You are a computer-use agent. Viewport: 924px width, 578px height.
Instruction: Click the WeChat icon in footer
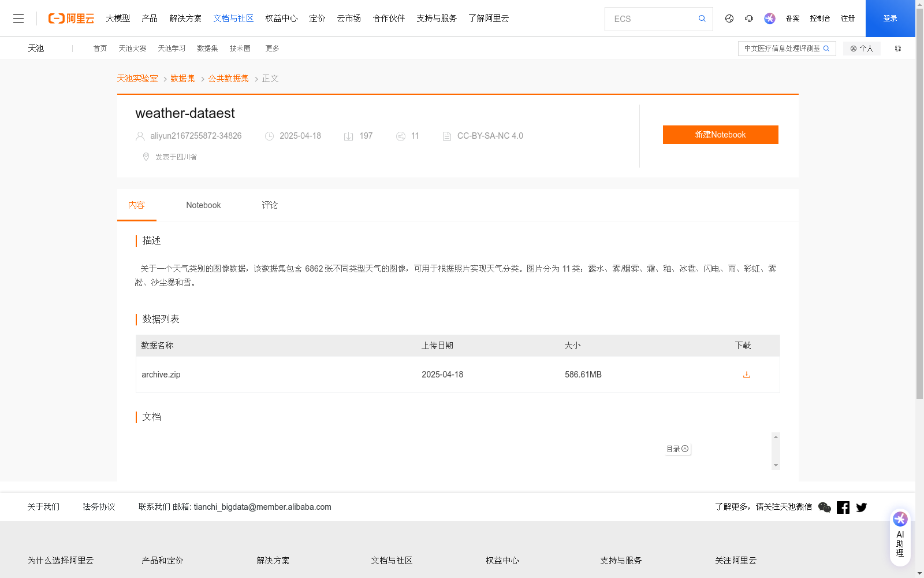tap(825, 507)
